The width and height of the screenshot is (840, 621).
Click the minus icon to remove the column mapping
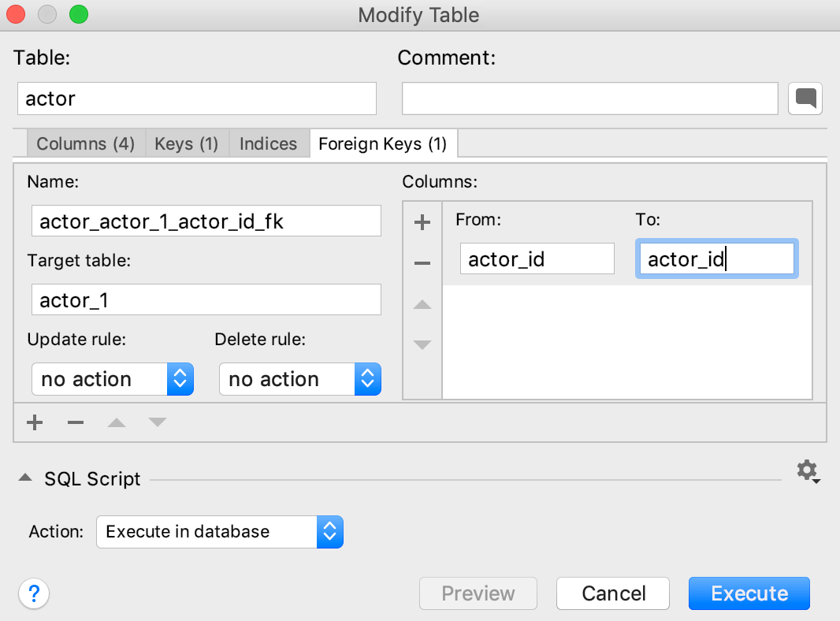pos(422,261)
